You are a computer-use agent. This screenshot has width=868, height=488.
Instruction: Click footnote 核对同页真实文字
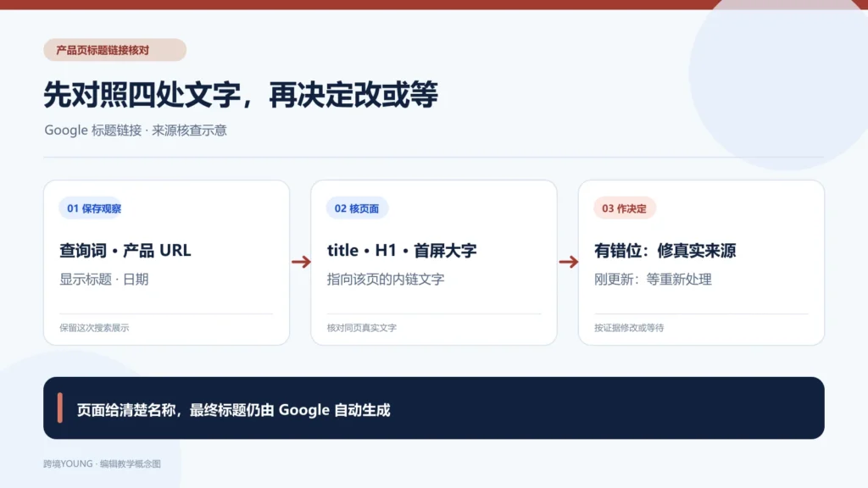[x=361, y=328]
